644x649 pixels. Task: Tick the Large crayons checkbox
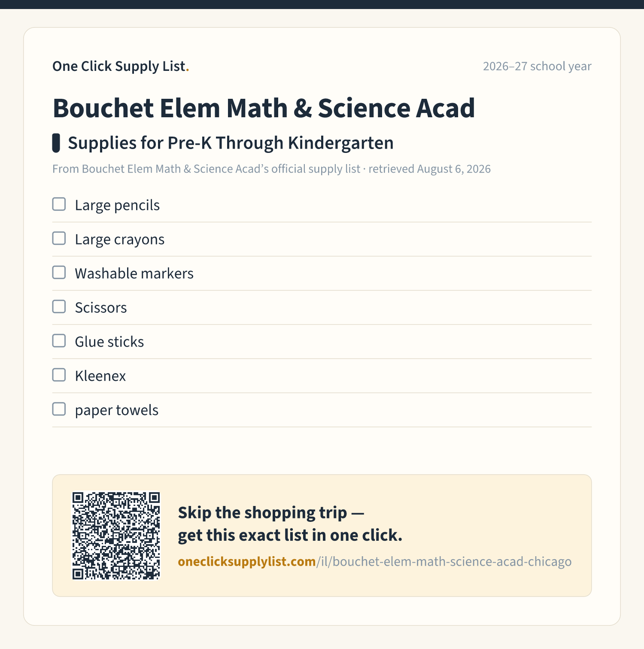coord(59,238)
